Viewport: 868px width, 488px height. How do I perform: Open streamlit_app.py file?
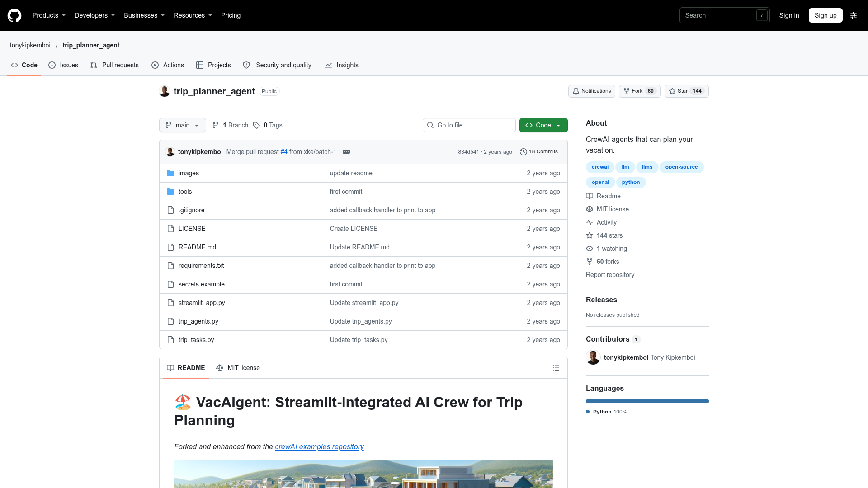202,303
